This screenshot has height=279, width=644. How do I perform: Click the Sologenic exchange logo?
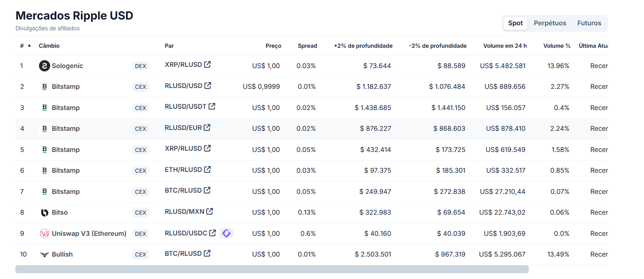point(44,66)
